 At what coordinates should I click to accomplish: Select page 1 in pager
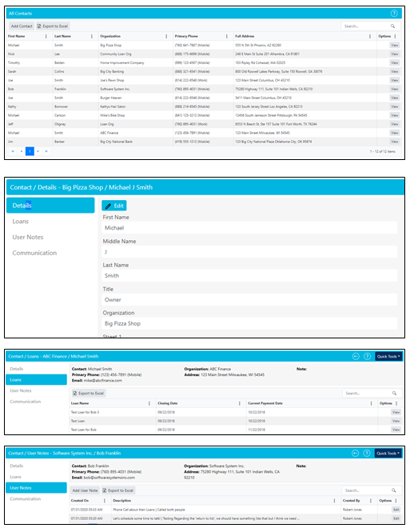coord(30,151)
